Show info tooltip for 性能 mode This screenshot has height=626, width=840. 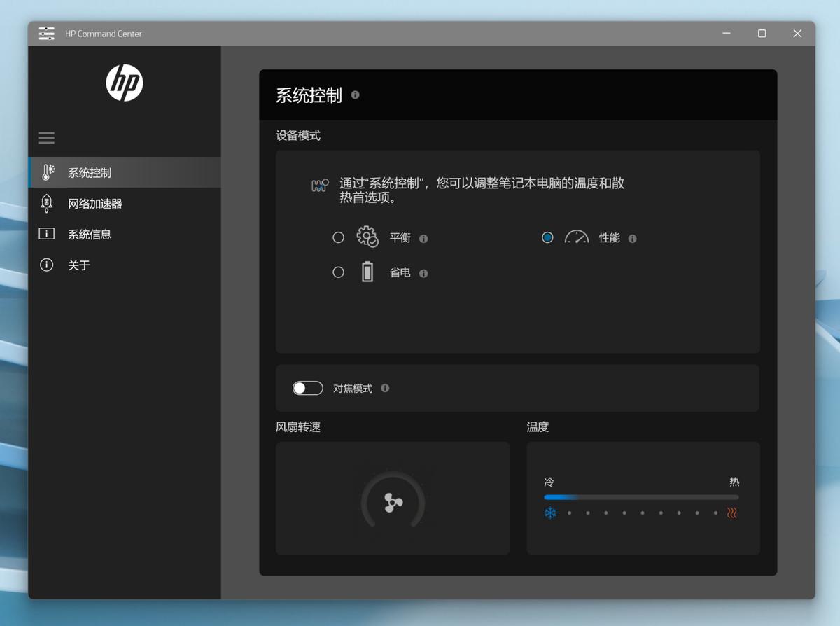632,239
